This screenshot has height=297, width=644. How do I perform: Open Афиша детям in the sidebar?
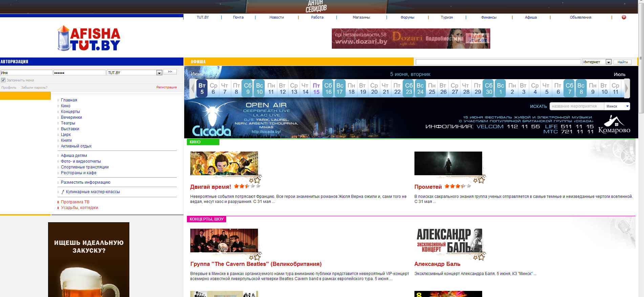click(74, 156)
